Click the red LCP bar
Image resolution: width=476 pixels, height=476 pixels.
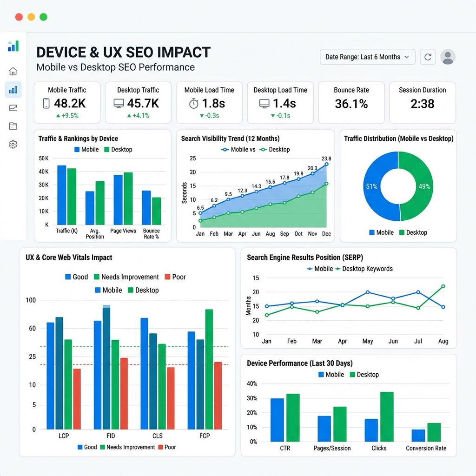click(x=77, y=399)
